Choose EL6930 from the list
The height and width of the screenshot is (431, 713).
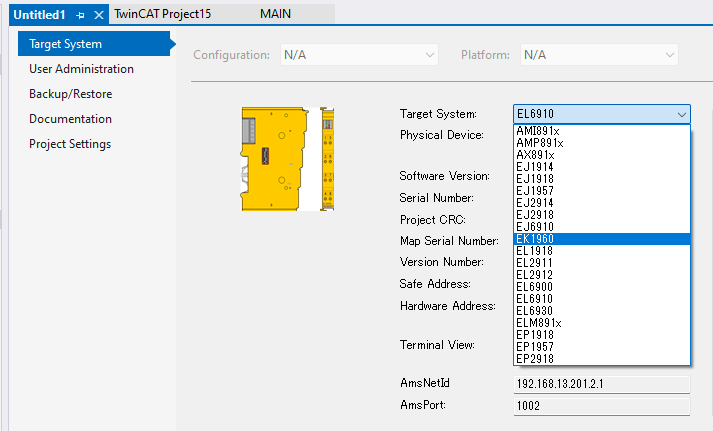[x=602, y=311]
